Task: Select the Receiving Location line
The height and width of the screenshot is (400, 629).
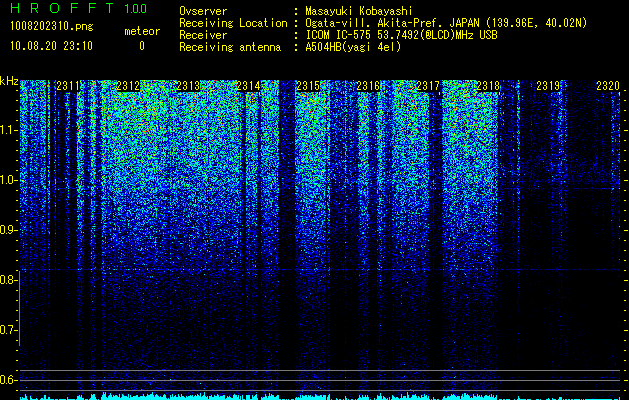Action: [381, 23]
